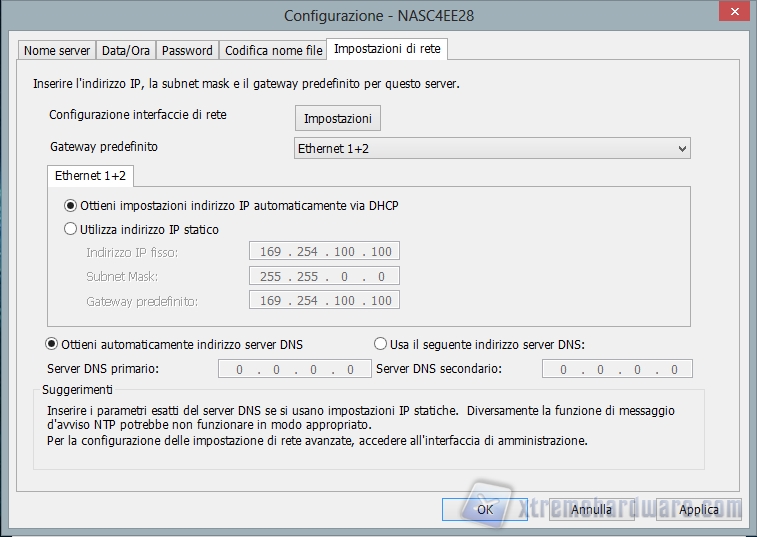This screenshot has width=757, height=537.
Task: Select the Ethernet 1+2 inner tab
Action: [93, 175]
